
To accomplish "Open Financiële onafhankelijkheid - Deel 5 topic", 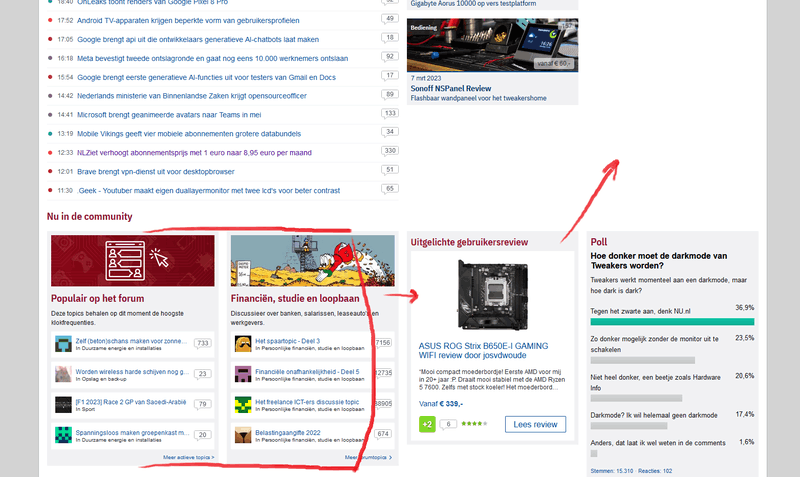I will click(x=307, y=371).
